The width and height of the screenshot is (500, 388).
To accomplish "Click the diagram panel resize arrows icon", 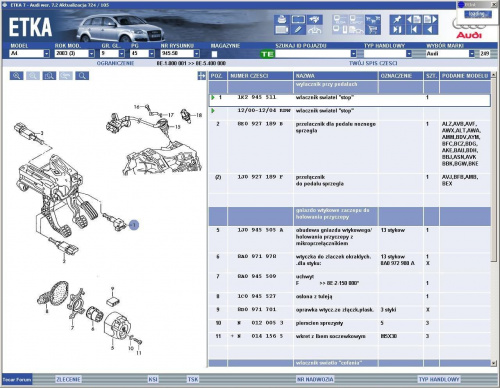I will point(201,76).
